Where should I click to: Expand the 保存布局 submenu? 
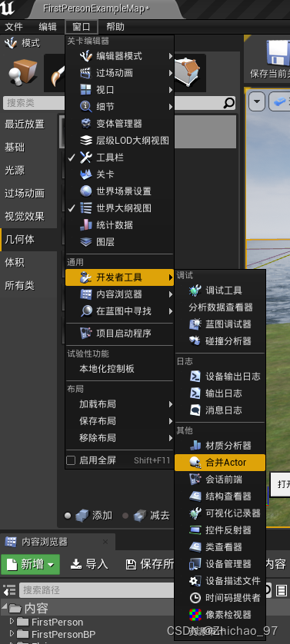[x=120, y=421]
